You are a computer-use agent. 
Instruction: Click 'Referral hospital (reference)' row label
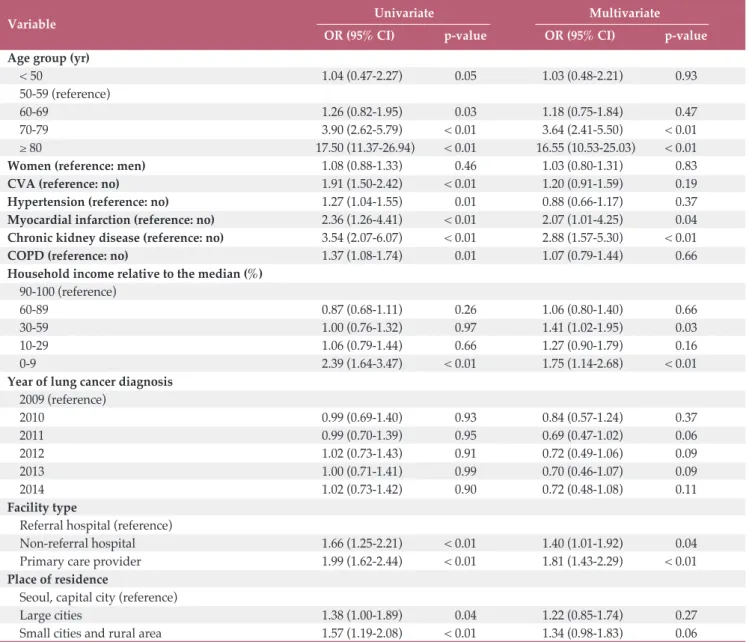pos(96,525)
